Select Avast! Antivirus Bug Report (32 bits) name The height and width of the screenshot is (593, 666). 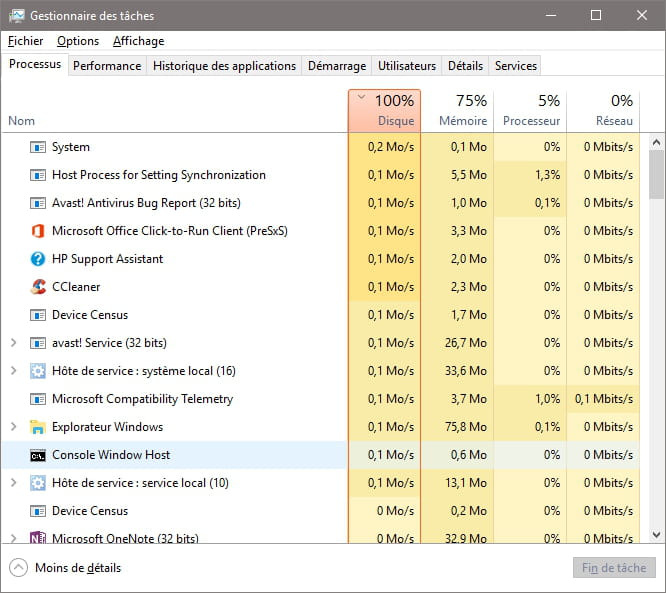(146, 203)
